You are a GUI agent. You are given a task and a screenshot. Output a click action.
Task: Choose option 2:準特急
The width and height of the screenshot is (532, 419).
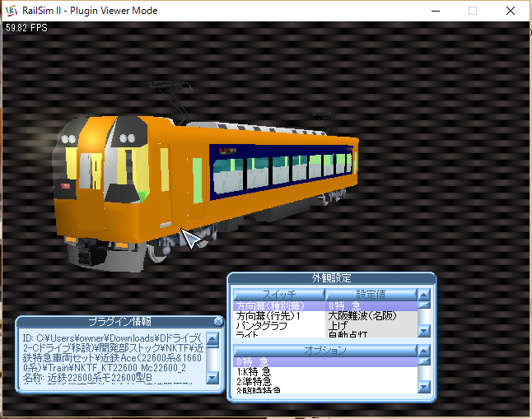(x=325, y=381)
